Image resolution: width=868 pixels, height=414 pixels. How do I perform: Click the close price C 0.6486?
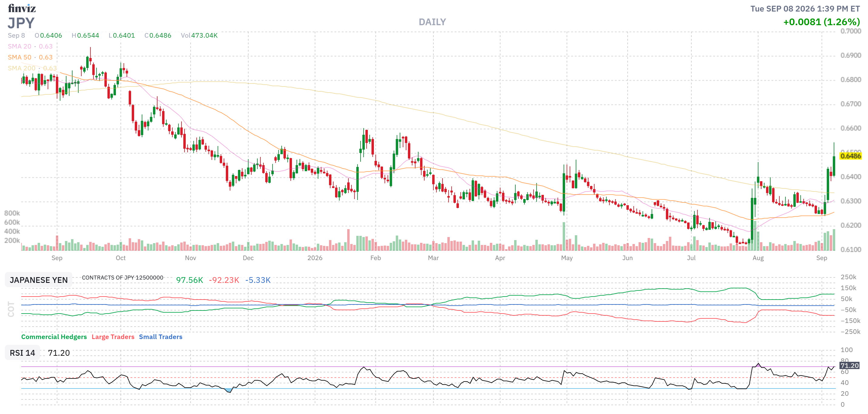point(158,36)
